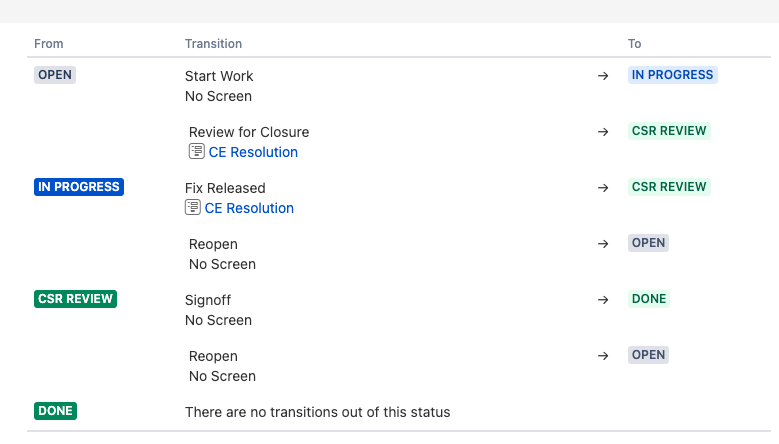Click arrow icon next to Start Work transition
The width and height of the screenshot is (779, 444).
coord(603,76)
